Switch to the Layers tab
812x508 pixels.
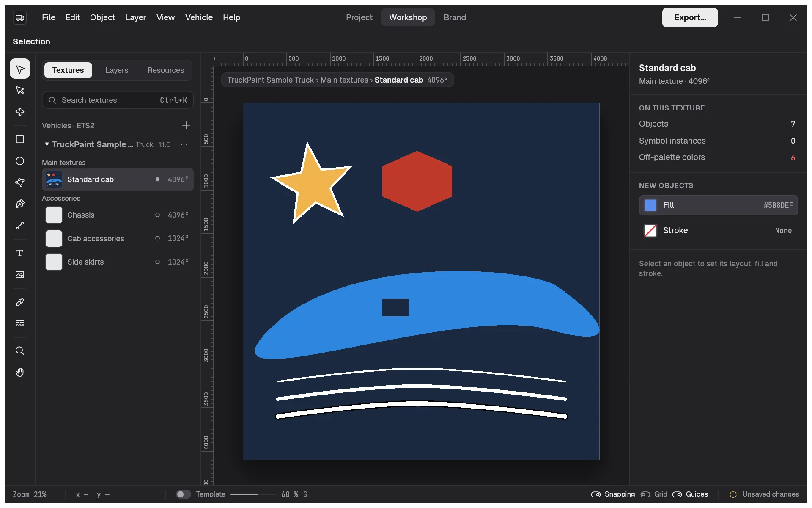click(117, 70)
